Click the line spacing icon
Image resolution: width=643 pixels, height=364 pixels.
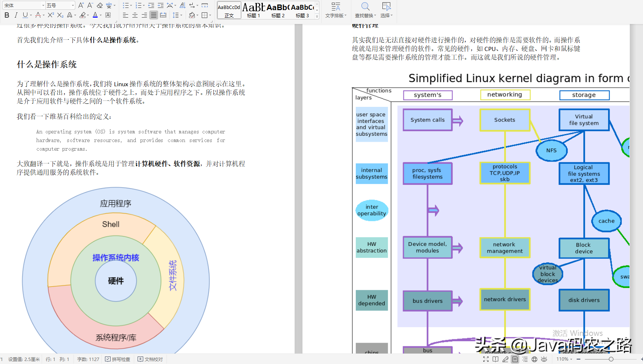point(175,15)
